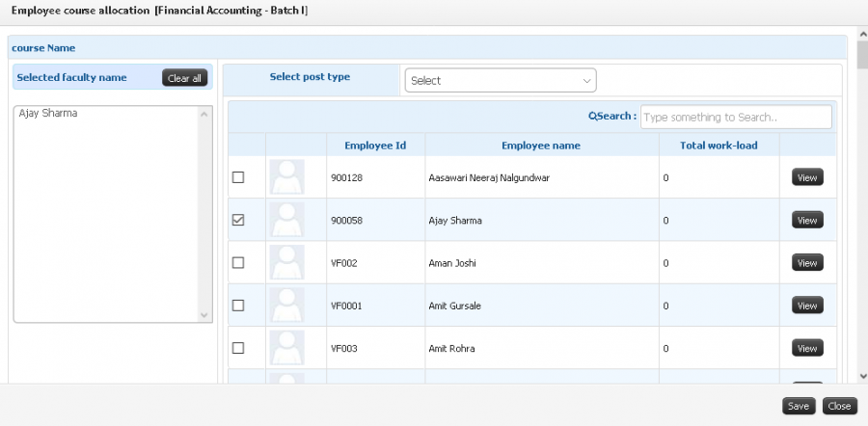Screen dimensions: 868x426
Task: Click Amit Rohra's profile avatar icon
Action: pyautogui.click(x=286, y=347)
